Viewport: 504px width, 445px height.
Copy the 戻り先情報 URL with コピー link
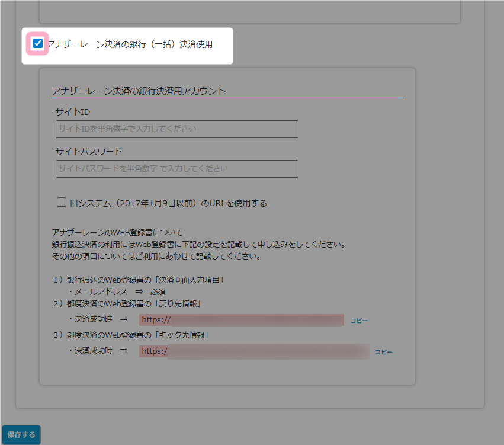(x=359, y=321)
